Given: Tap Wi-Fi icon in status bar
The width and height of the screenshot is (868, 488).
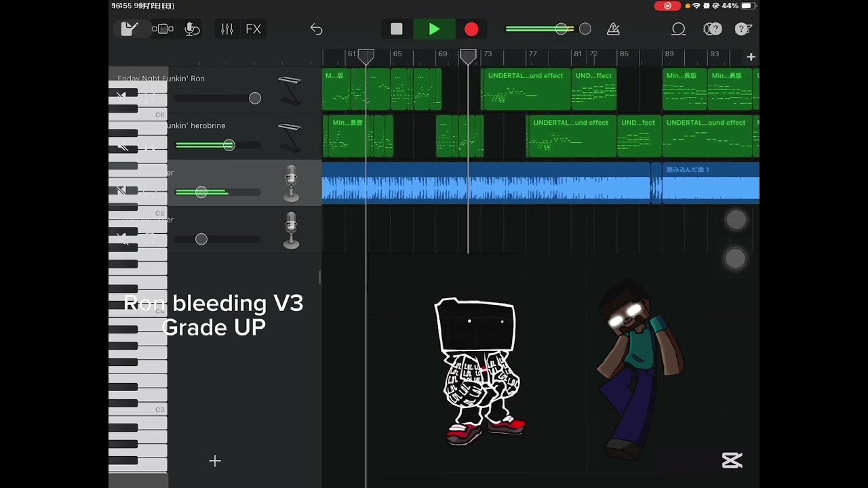Looking at the screenshot, I should tap(696, 6).
